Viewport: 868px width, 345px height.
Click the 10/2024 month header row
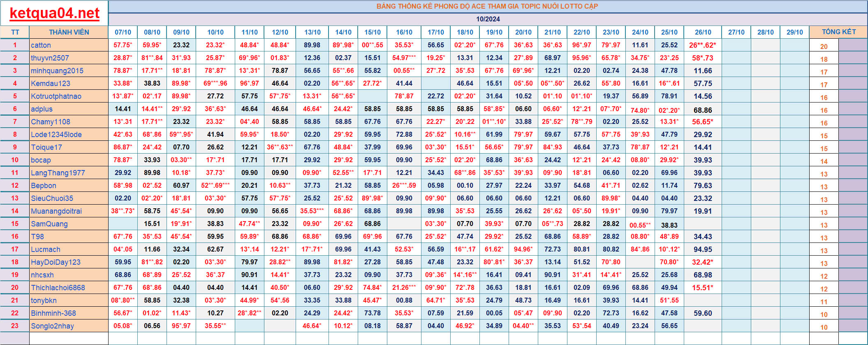coord(488,19)
